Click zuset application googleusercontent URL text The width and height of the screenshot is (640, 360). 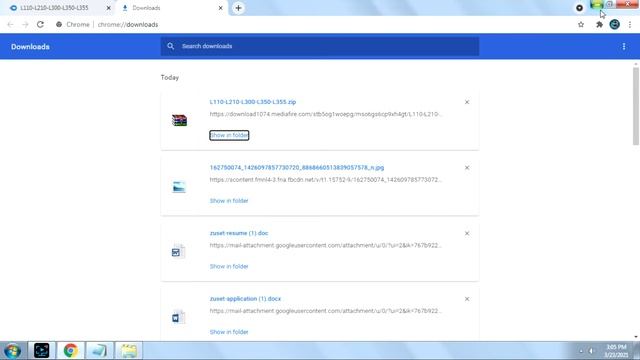(326, 311)
